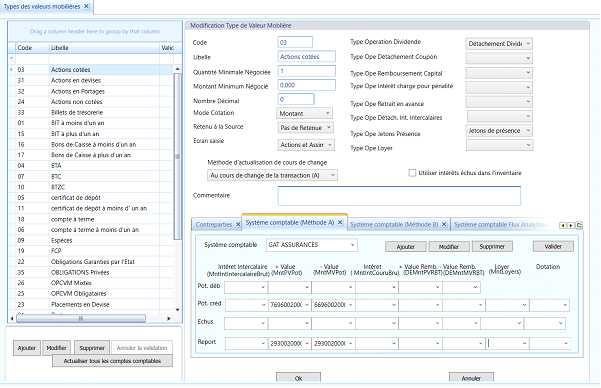Click the list's vertical scrollbar thumb
The height and width of the screenshot is (388, 601).
coord(177,156)
